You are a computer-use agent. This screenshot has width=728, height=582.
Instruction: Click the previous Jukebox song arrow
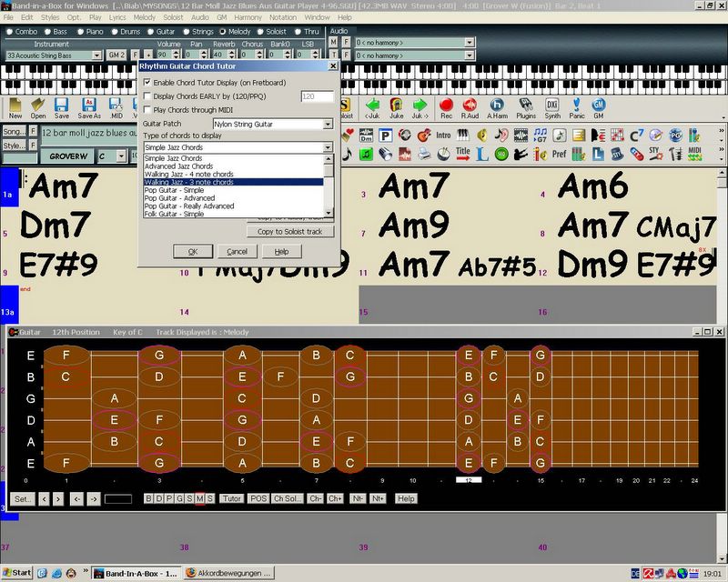(x=372, y=108)
